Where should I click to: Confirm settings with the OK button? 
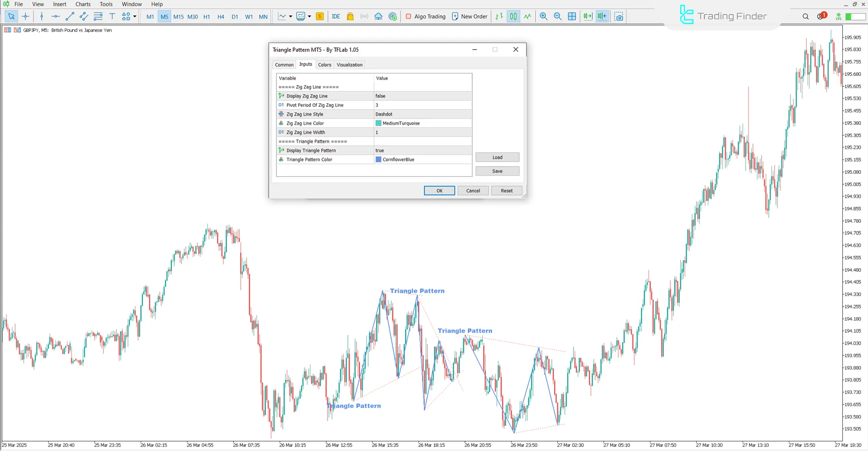(439, 190)
